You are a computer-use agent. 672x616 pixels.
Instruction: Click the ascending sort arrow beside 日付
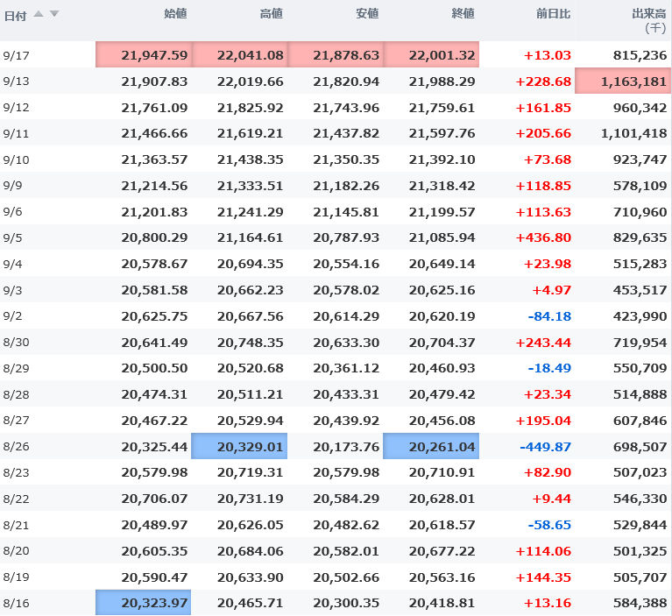pos(39,14)
